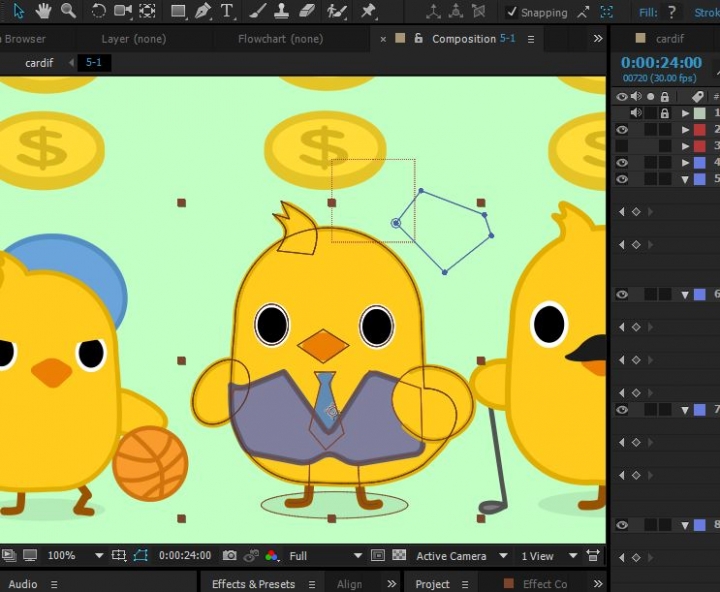Toggle the Snapping checkbox
The image size is (720, 592).
point(512,12)
